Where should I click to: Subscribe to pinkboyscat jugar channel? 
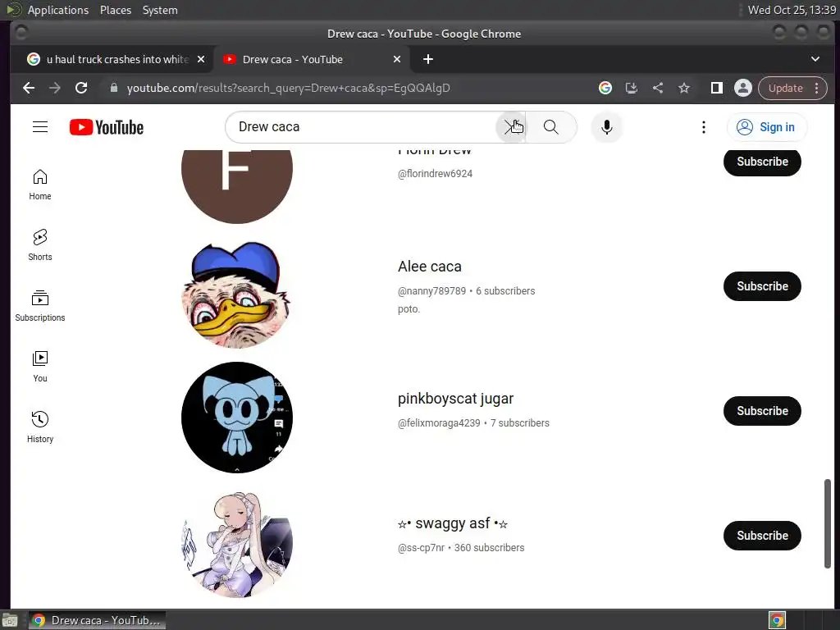[762, 411]
